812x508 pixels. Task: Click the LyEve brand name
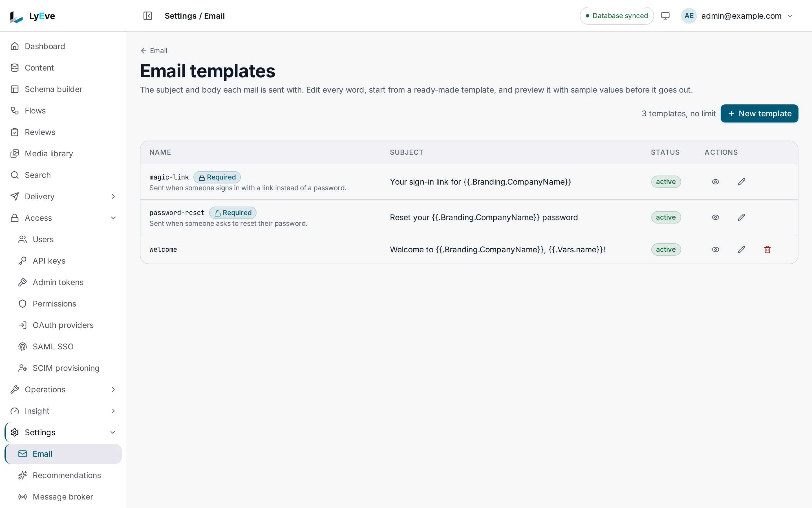point(42,16)
